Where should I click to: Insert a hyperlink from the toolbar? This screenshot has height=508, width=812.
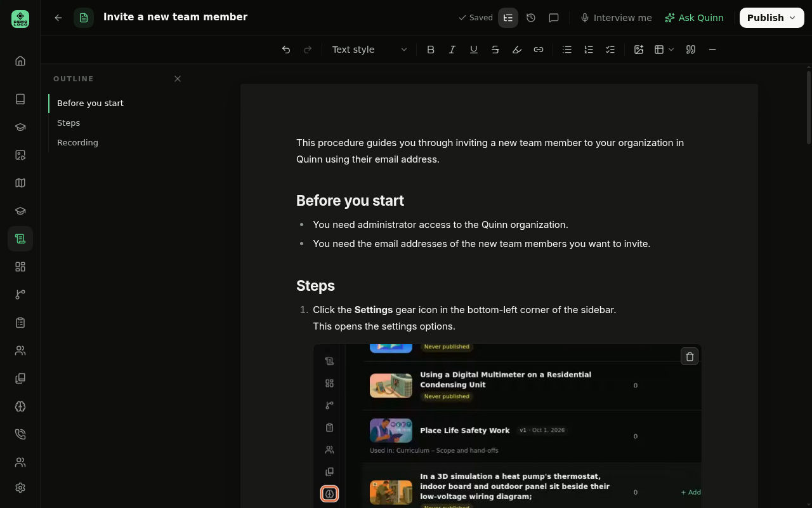click(539, 50)
